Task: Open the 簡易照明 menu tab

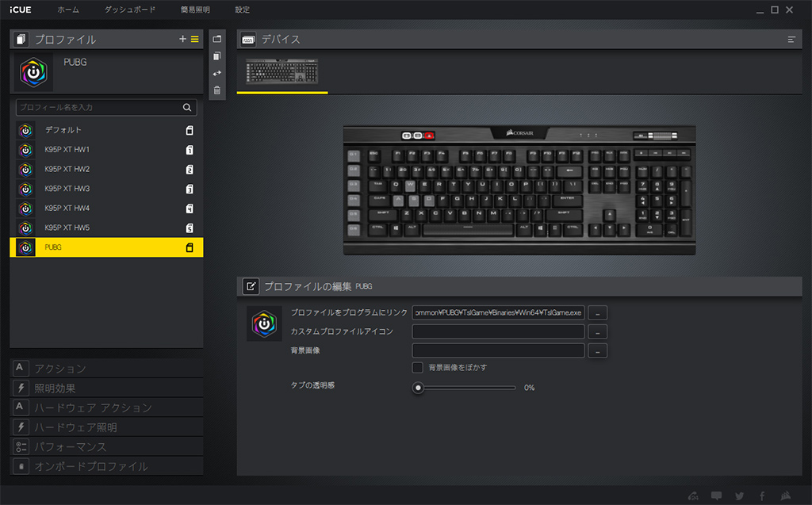Action: [x=195, y=10]
